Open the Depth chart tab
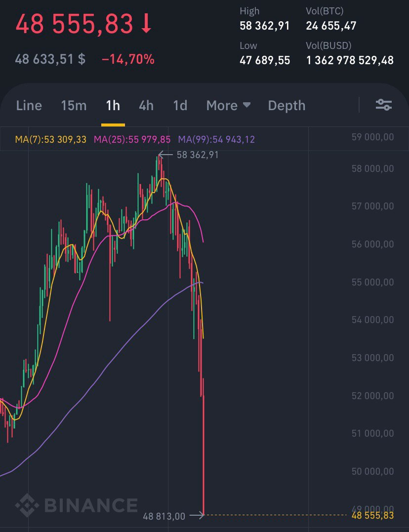Image resolution: width=409 pixels, height=532 pixels. point(286,106)
